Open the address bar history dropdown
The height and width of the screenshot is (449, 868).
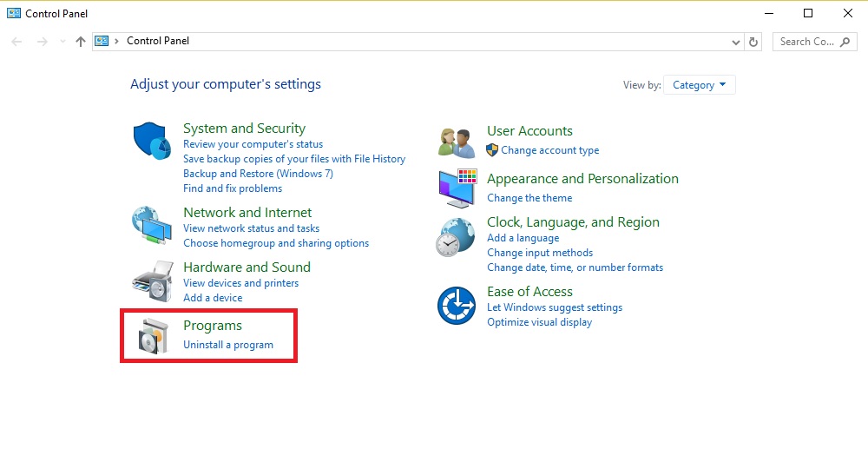pyautogui.click(x=736, y=42)
